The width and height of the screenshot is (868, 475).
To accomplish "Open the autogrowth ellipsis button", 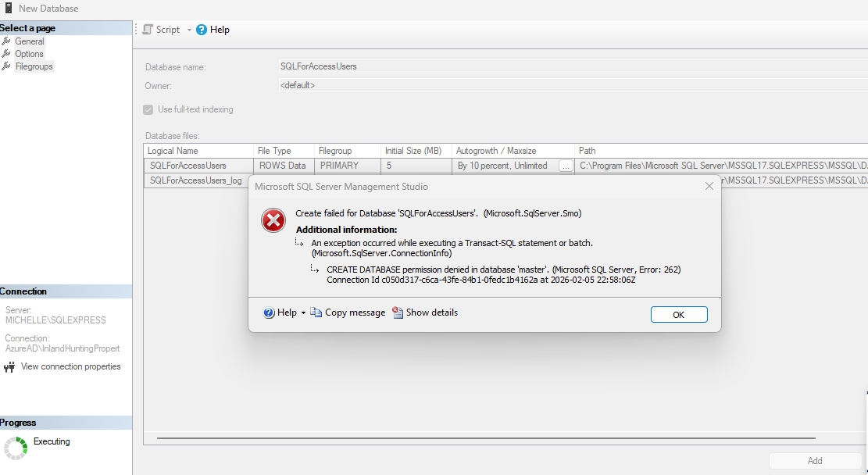I will [x=565, y=166].
